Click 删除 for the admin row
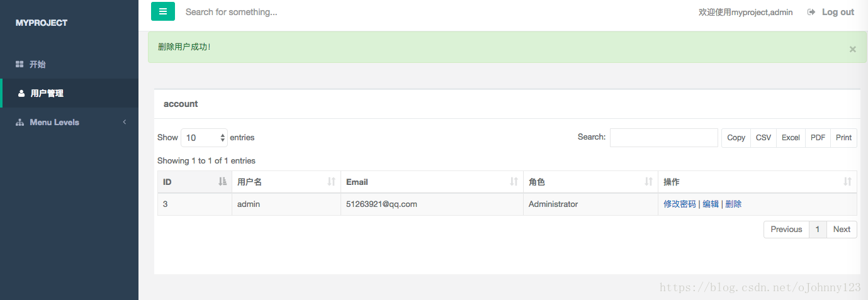This screenshot has width=868, height=300. point(733,204)
